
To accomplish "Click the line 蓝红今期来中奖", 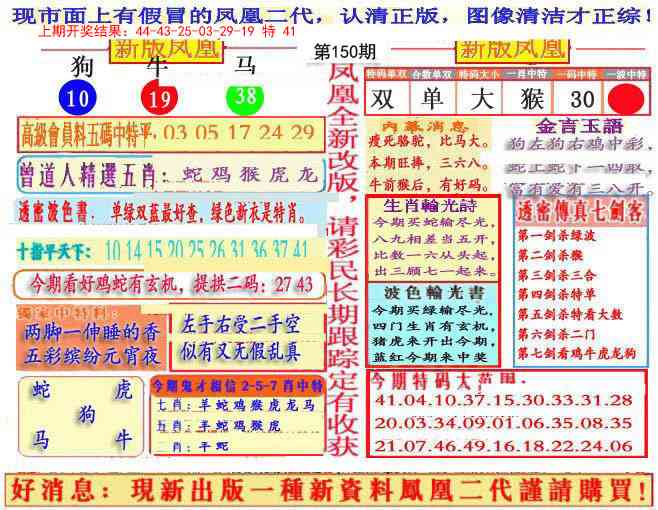I will pyautogui.click(x=430, y=357).
